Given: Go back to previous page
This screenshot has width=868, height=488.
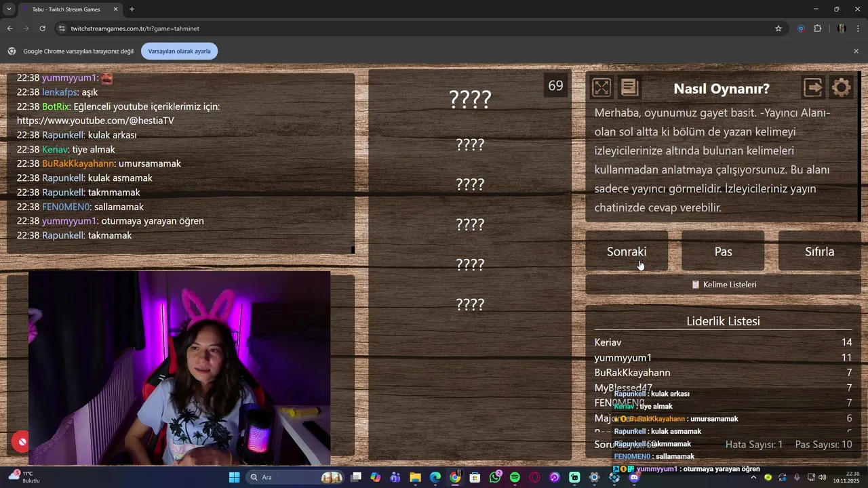Looking at the screenshot, I should pos(9,28).
